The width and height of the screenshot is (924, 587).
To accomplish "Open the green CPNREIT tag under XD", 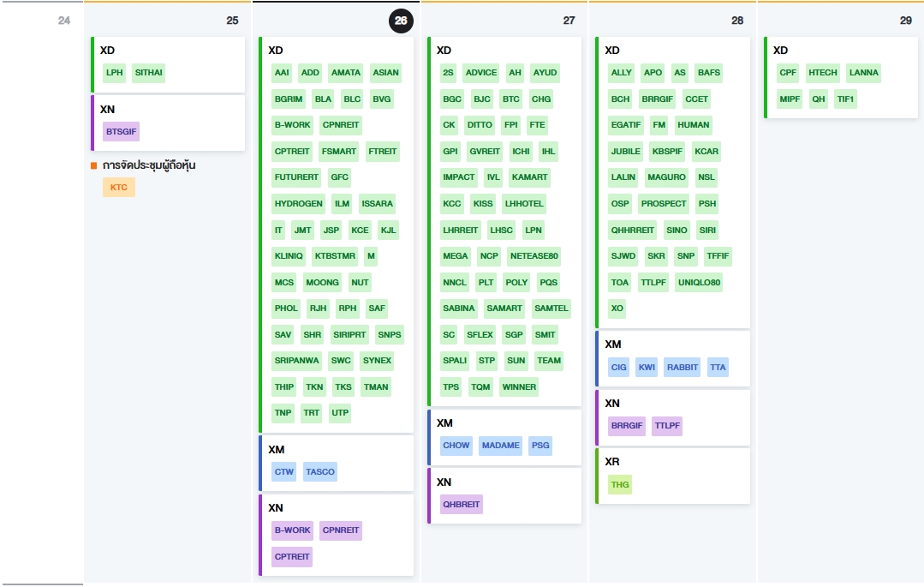I will tap(341, 125).
